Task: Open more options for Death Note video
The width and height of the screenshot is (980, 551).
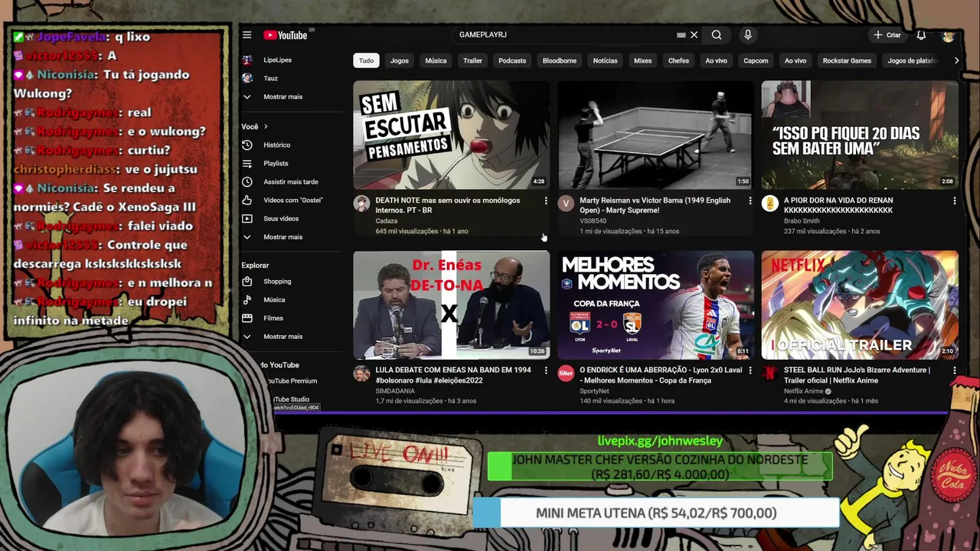Action: click(546, 201)
